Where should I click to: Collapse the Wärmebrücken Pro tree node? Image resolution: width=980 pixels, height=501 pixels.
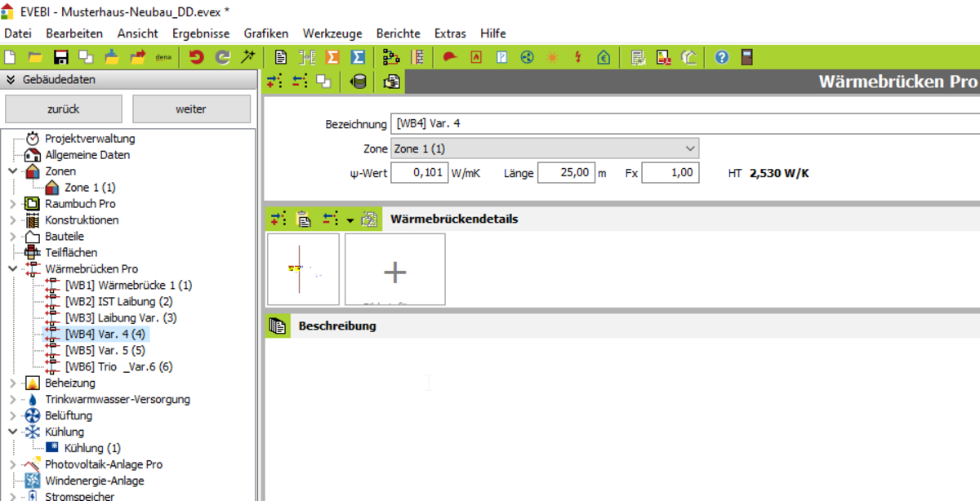12,268
